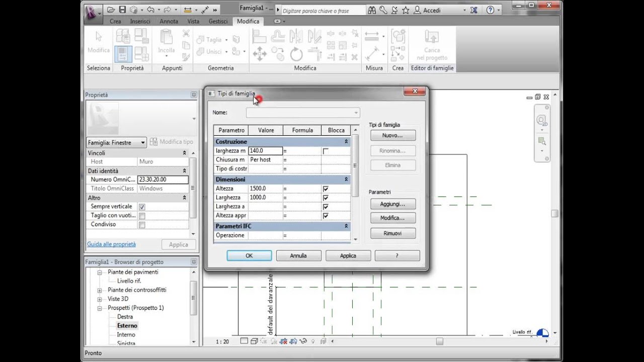The image size is (644, 362).
Task: Click the Rimuovi button
Action: coord(393,233)
